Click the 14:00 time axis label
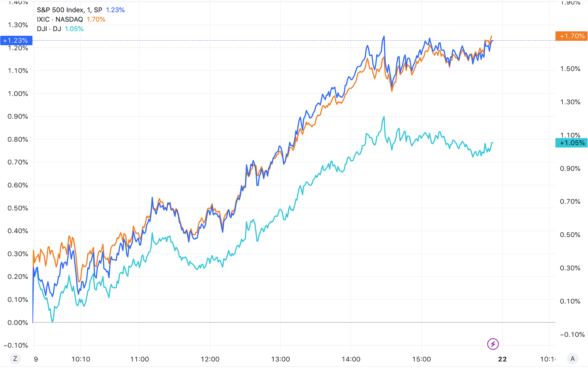588x368 pixels. 351,359
